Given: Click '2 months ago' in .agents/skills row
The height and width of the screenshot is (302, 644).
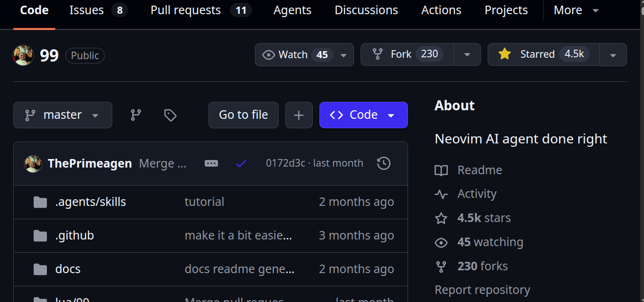Looking at the screenshot, I should coord(356,202).
